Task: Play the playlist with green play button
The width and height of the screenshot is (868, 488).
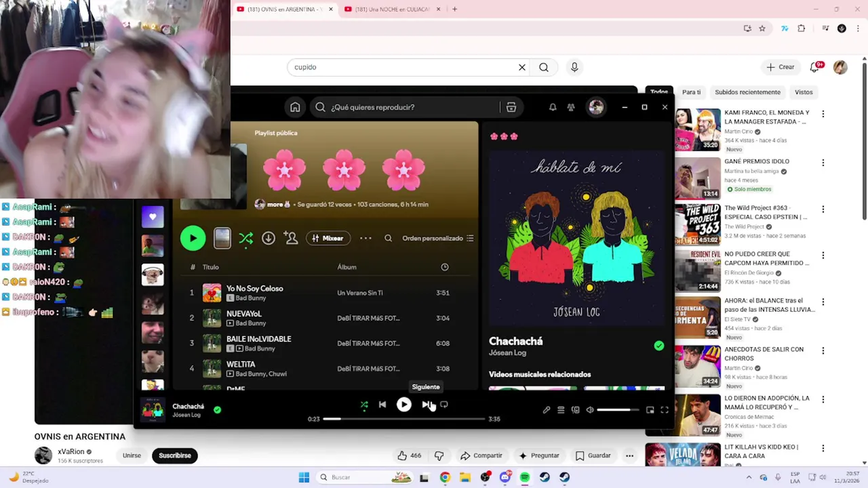Action: 193,238
